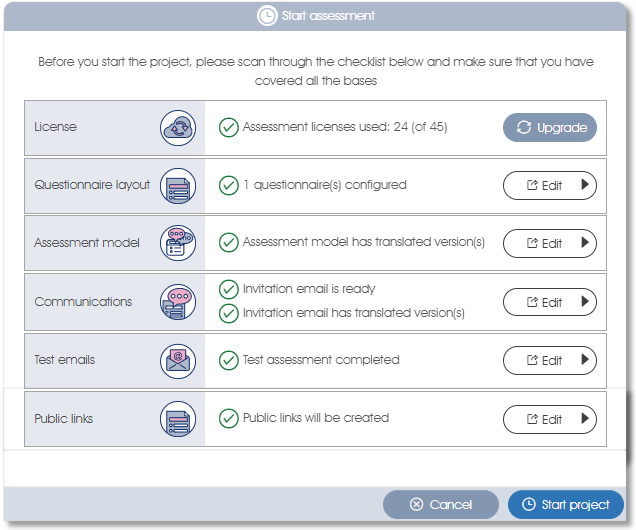The width and height of the screenshot is (636, 530).
Task: Click the 'Assessment model' row label
Action: pyautogui.click(x=87, y=243)
